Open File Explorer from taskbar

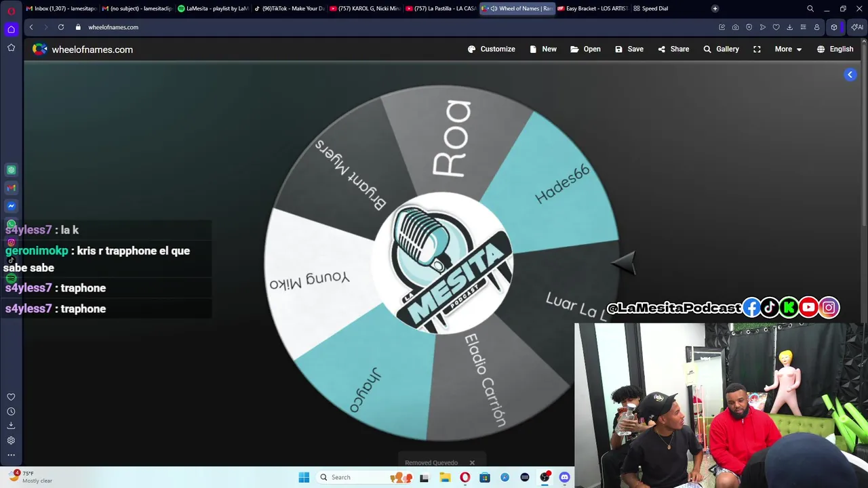pos(445,477)
